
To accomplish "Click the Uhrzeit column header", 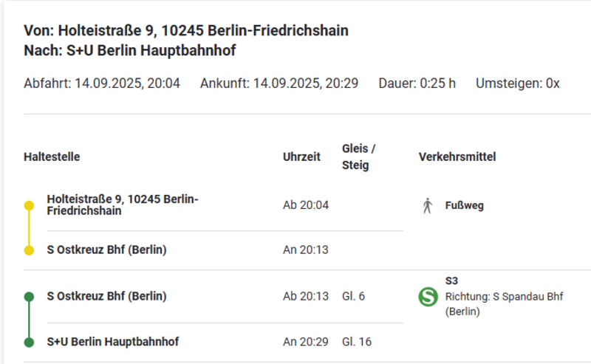I will (x=301, y=157).
